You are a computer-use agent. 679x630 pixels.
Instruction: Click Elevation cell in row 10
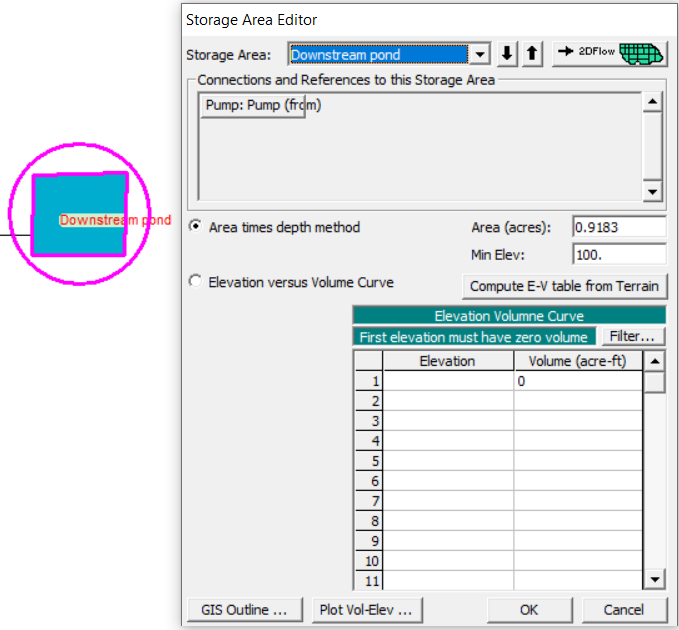pyautogui.click(x=448, y=561)
